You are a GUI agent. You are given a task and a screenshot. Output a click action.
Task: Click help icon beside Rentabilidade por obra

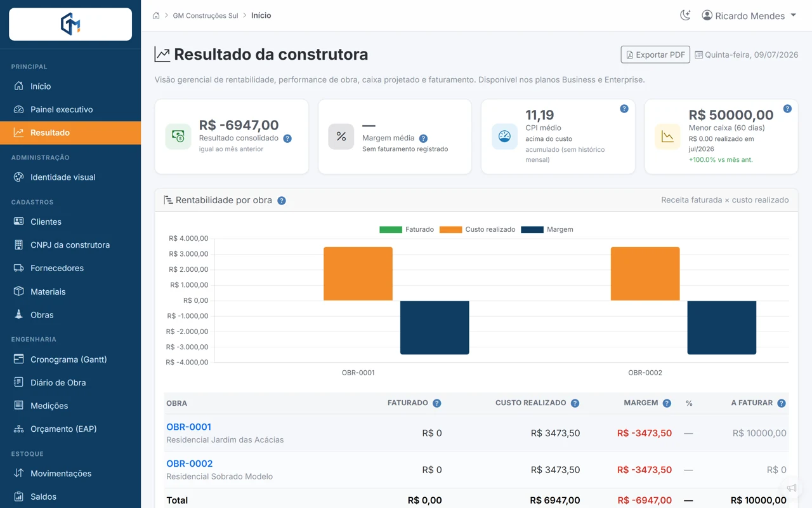[x=282, y=201]
